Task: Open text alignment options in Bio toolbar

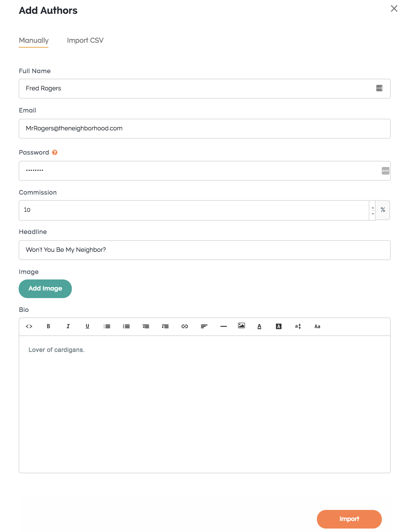Action: click(x=204, y=326)
